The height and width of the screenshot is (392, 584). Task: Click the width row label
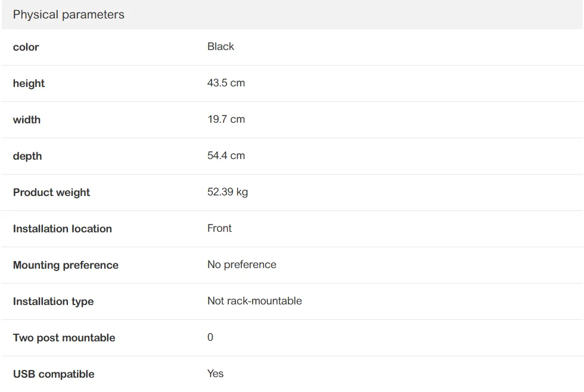click(27, 120)
